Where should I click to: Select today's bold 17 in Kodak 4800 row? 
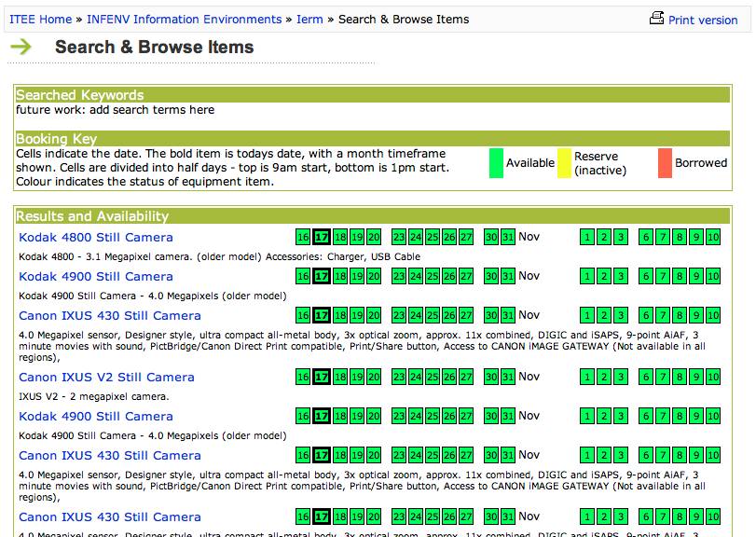pyautogui.click(x=322, y=237)
